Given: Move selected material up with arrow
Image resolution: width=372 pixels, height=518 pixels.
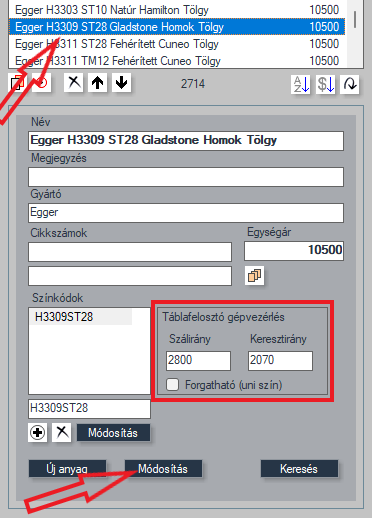Looking at the screenshot, I should (x=98, y=83).
